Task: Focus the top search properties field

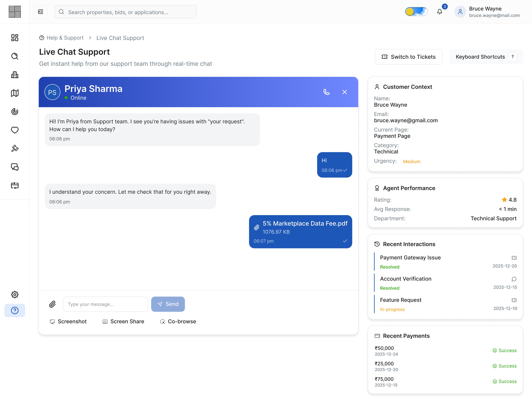Action: (x=125, y=12)
